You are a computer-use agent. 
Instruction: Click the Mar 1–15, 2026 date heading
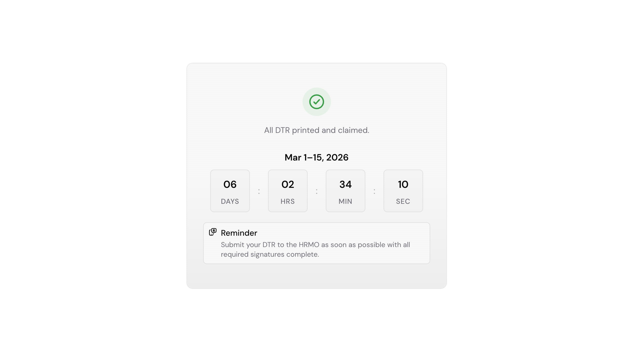tap(317, 157)
